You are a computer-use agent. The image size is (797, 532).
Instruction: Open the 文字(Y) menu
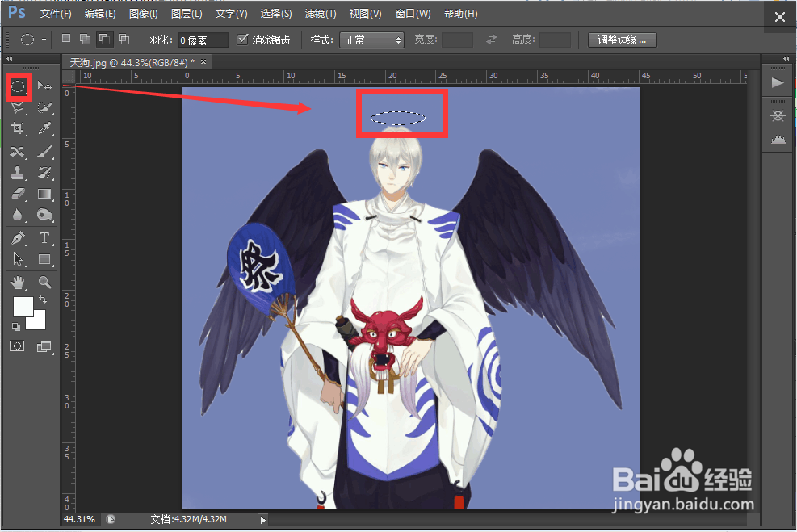click(231, 14)
